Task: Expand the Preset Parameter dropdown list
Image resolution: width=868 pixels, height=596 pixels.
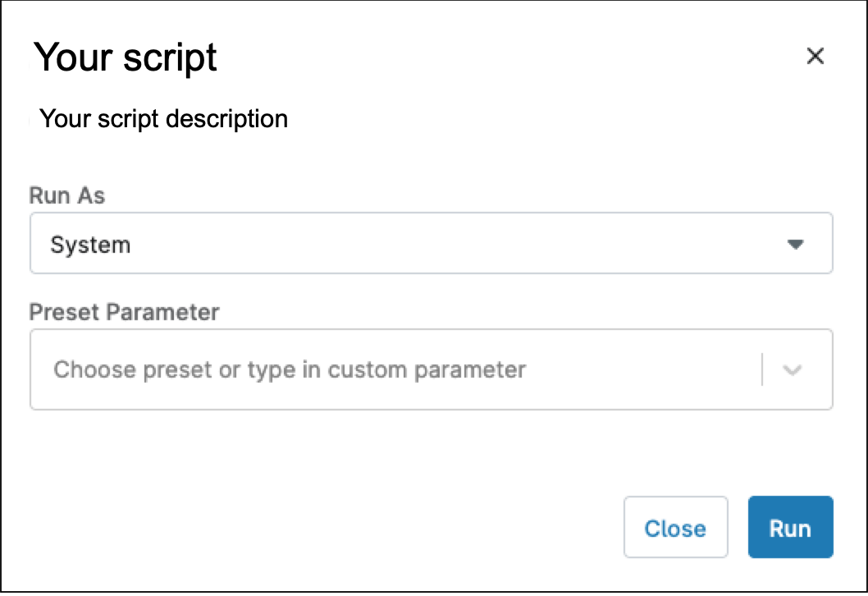Action: tap(792, 369)
